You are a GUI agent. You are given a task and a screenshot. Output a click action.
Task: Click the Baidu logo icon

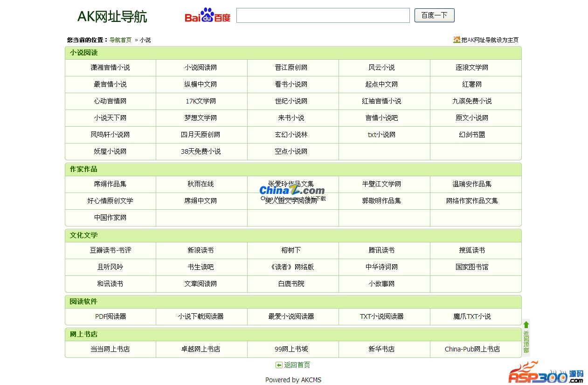(208, 16)
